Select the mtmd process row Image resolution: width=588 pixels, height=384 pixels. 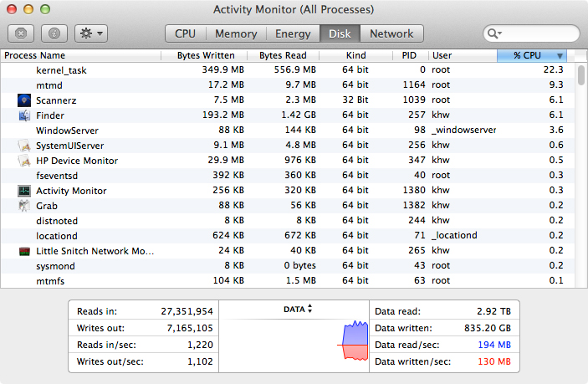click(287, 85)
